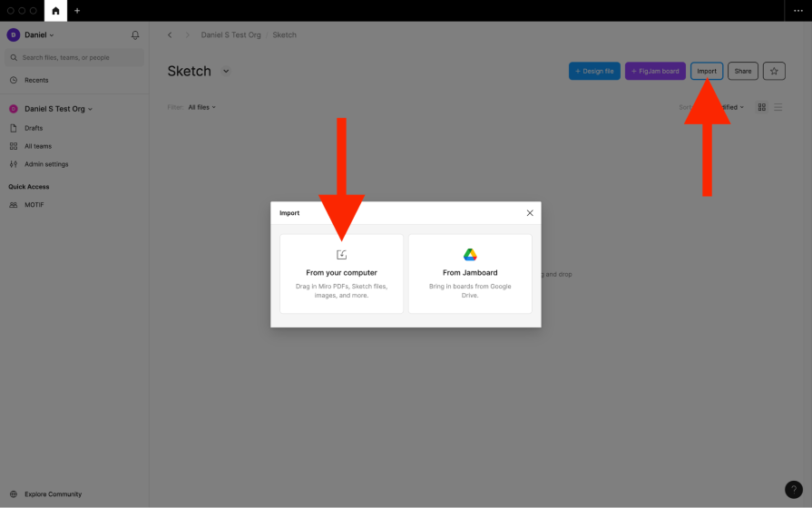
Task: Open the top-right ellipsis menu
Action: click(x=797, y=11)
